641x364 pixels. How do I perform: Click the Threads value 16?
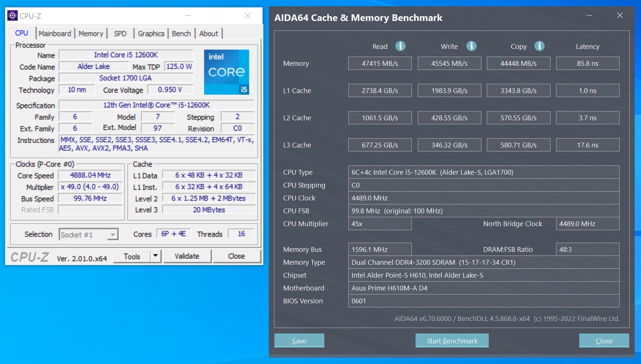(241, 234)
